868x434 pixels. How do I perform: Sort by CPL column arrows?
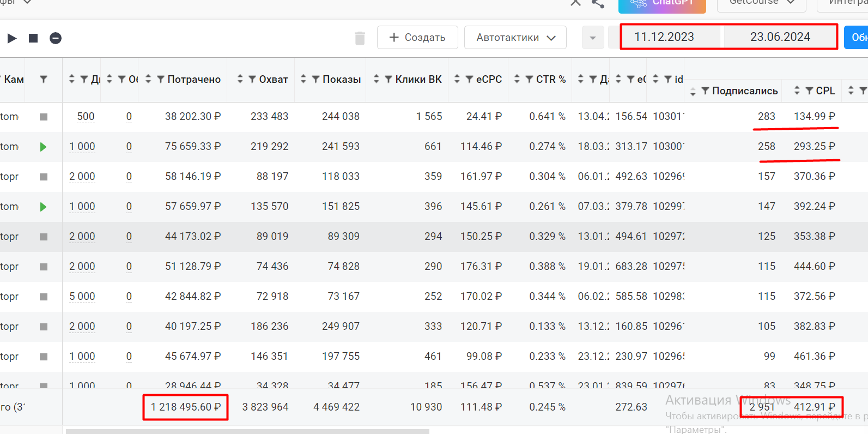[797, 91]
